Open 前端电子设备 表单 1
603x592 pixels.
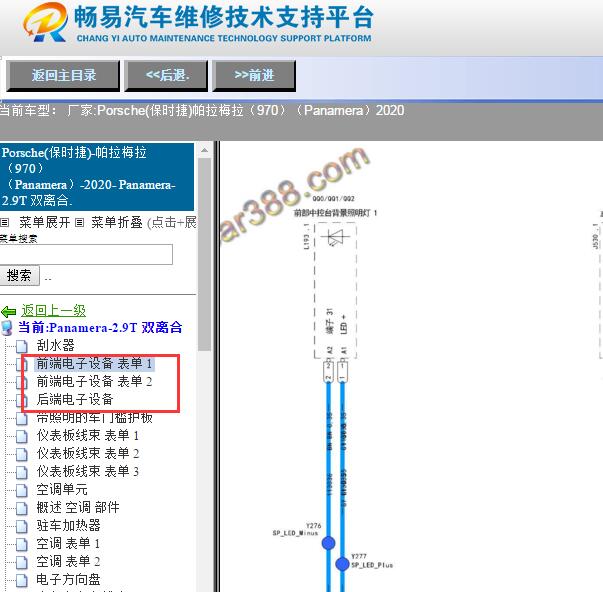pos(94,363)
